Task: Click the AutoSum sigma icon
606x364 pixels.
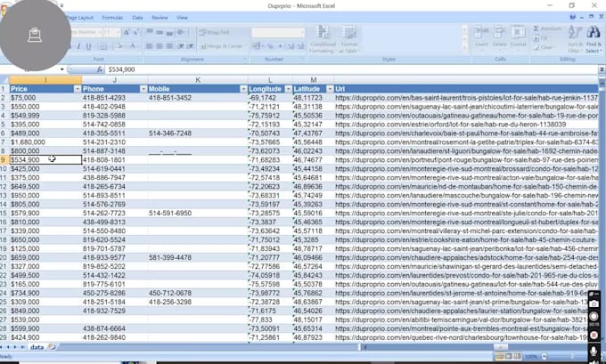Action: click(536, 28)
